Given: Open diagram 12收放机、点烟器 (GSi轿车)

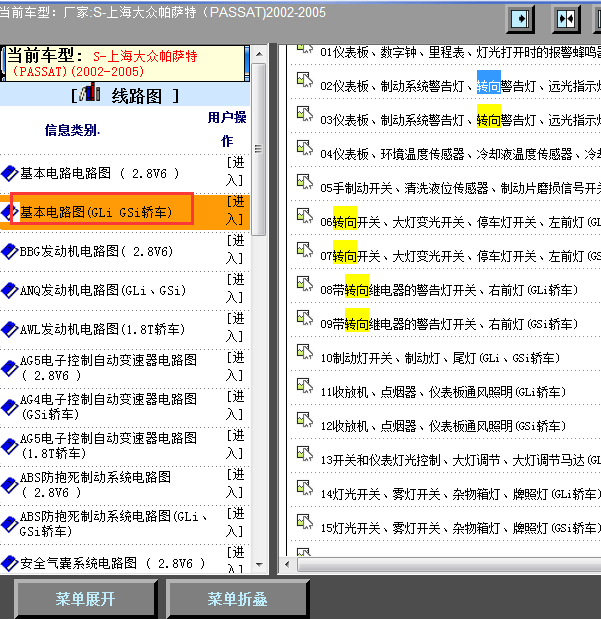Looking at the screenshot, I should coord(443,426).
